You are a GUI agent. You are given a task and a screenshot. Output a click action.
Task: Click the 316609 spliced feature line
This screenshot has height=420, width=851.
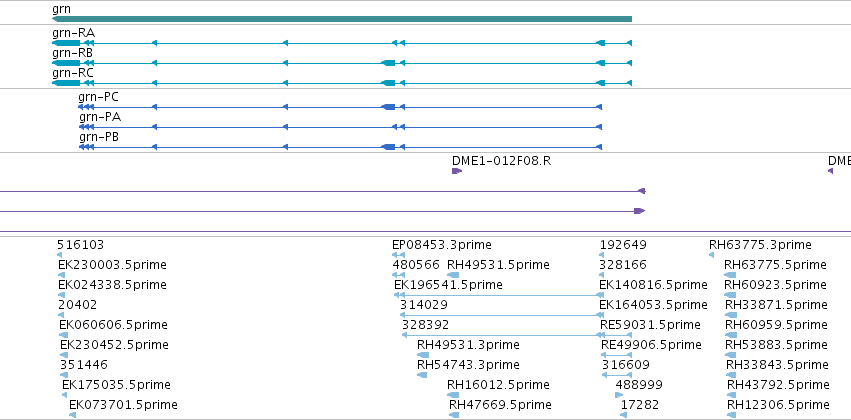[x=617, y=375]
